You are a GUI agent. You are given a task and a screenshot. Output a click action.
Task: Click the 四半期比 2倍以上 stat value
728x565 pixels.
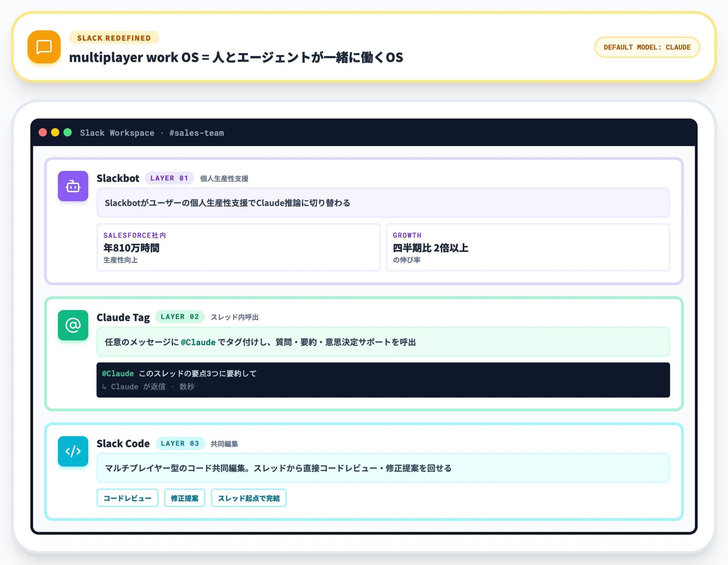point(431,248)
